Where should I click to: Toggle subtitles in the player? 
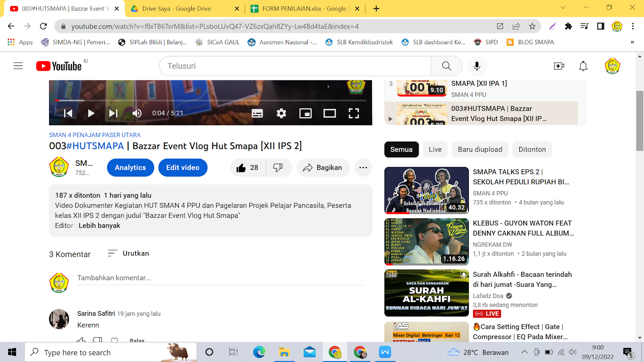coord(257,113)
